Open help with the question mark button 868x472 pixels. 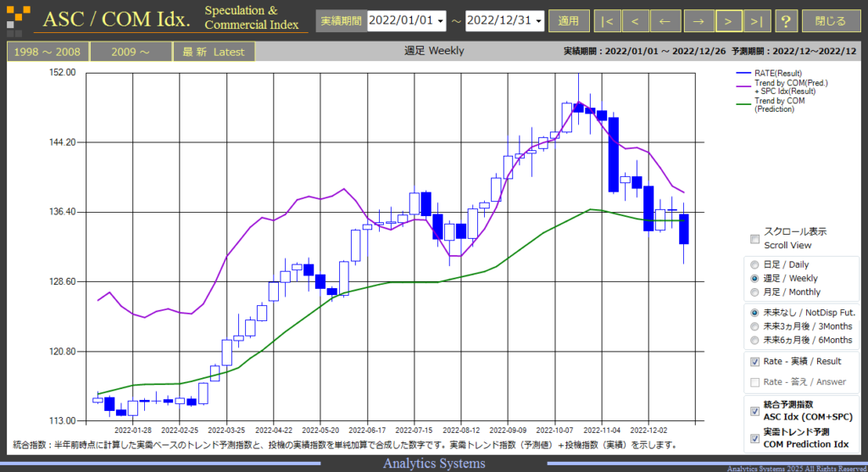[786, 21]
